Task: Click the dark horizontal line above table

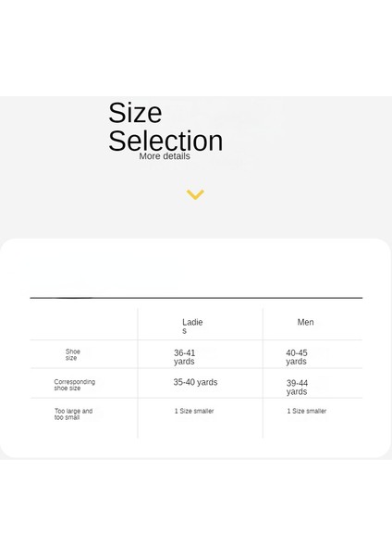Action: pos(196,298)
